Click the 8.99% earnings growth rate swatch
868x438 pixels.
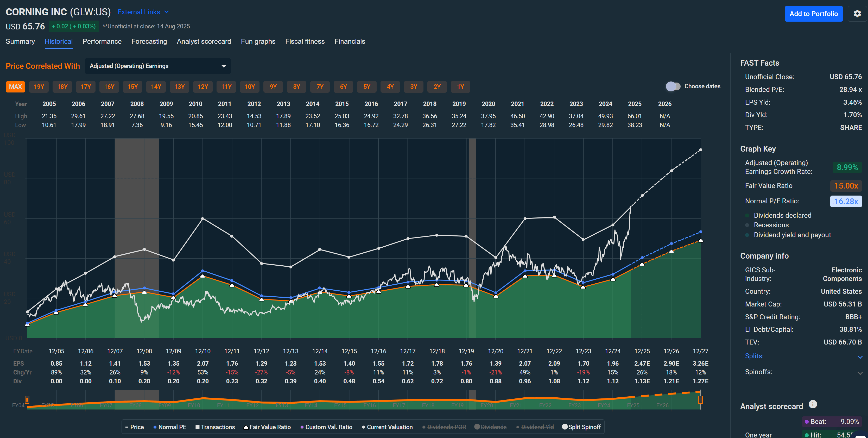pyautogui.click(x=847, y=168)
